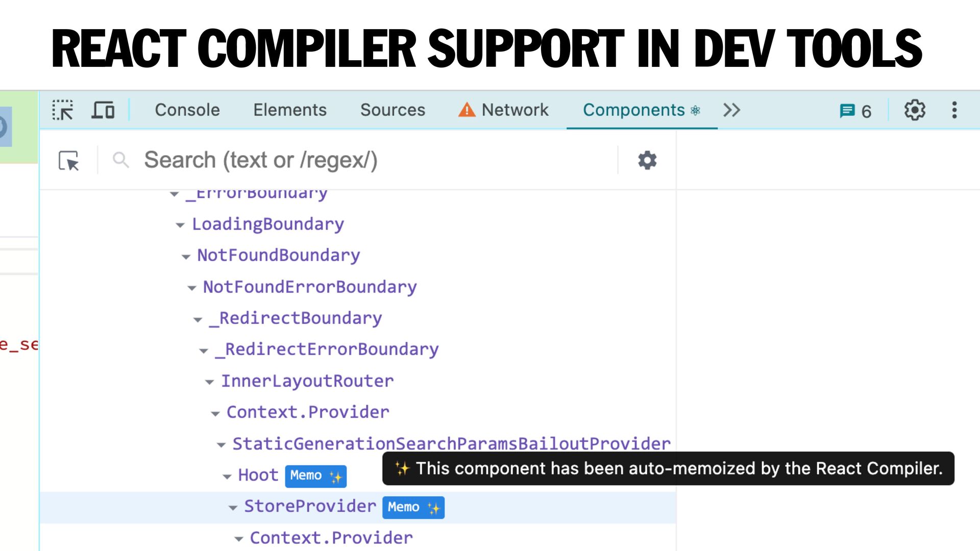Toggle the device toolbar icon
The width and height of the screenshot is (980, 551).
point(103,110)
